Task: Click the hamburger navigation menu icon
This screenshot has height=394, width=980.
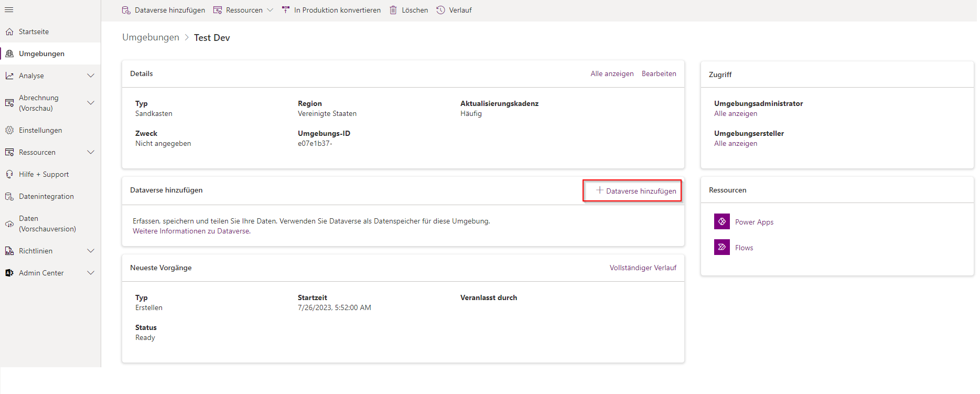Action: click(x=9, y=10)
